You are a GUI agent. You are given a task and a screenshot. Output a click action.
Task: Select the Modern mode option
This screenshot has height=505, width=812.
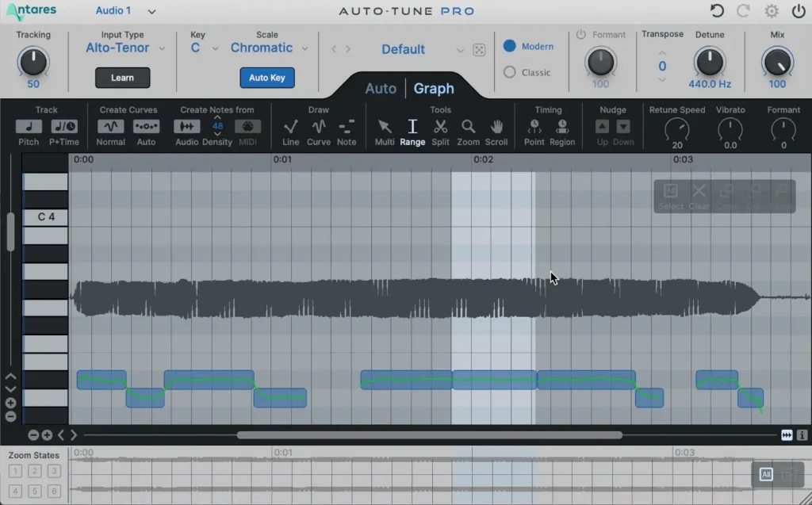(x=511, y=46)
